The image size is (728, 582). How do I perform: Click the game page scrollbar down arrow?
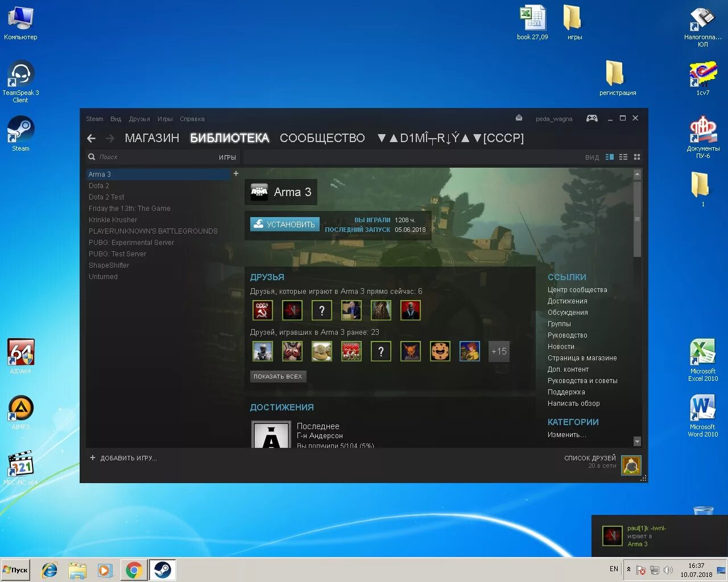(x=637, y=442)
